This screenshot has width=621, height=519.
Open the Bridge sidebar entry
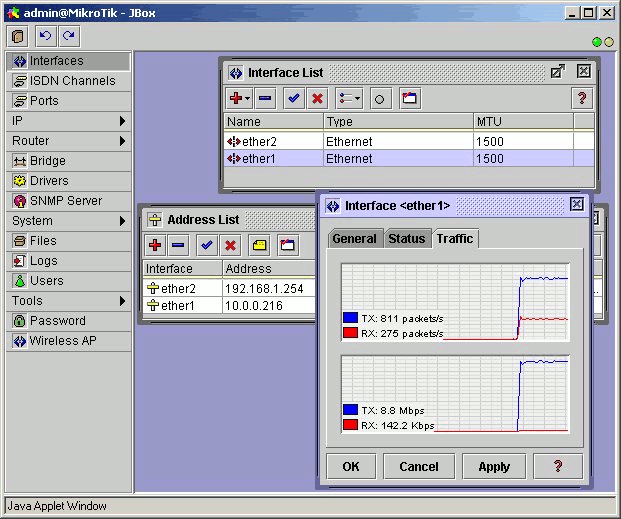pos(68,161)
